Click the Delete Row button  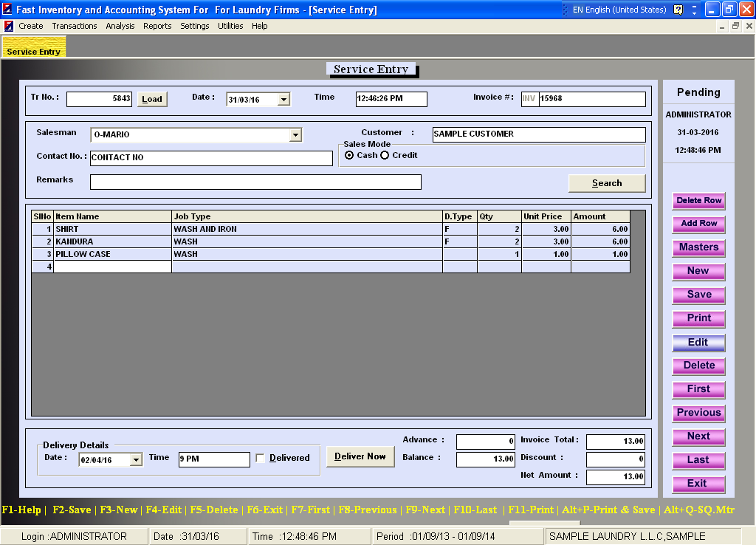pos(698,200)
